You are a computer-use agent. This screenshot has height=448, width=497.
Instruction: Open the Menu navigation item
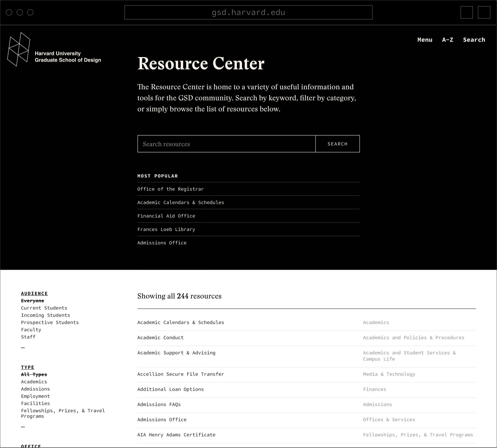pyautogui.click(x=425, y=40)
